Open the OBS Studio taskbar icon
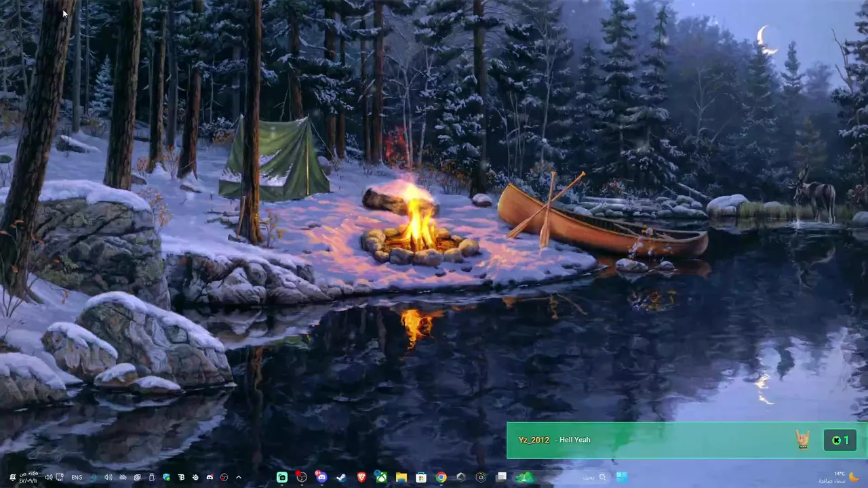868x488 pixels. tap(301, 477)
